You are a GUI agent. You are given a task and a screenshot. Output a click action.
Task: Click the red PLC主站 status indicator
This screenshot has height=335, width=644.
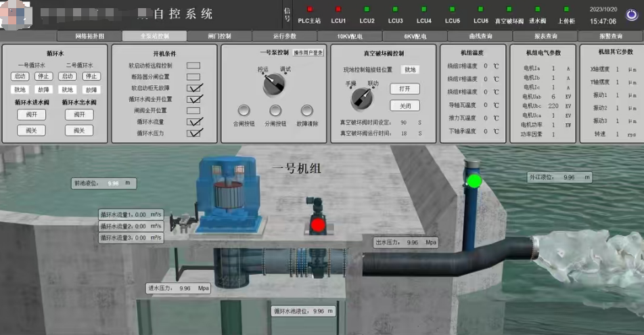309,9
